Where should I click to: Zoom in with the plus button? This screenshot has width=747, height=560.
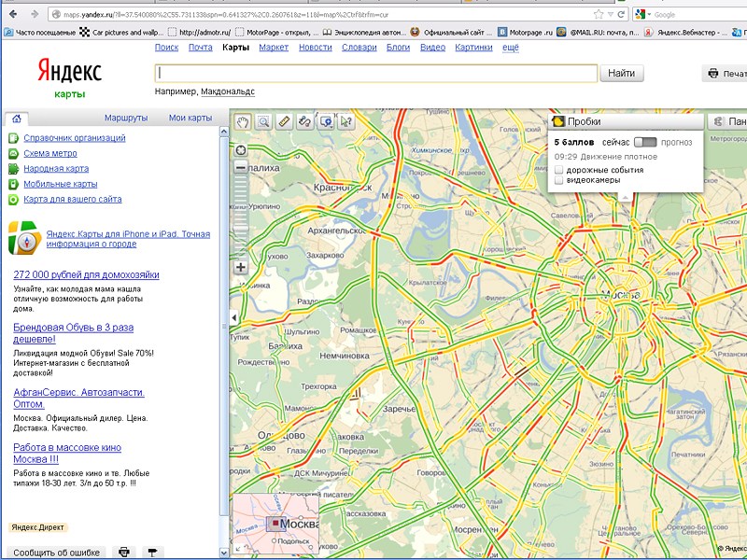click(x=241, y=267)
